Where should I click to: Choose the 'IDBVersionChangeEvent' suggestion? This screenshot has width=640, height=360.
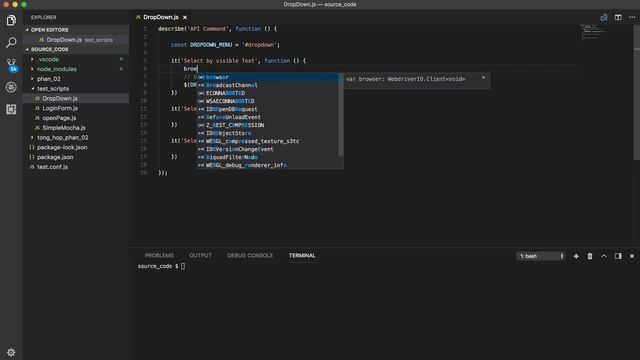point(268,149)
